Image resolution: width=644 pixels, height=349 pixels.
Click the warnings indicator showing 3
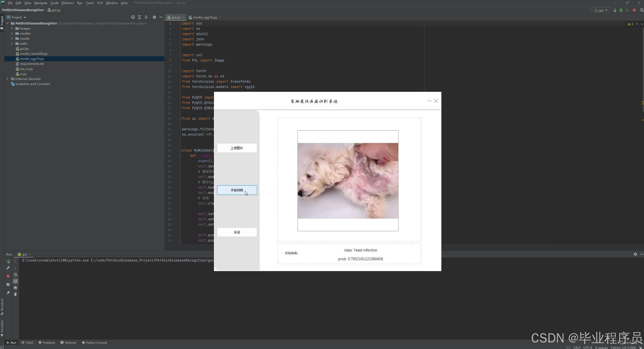[630, 24]
